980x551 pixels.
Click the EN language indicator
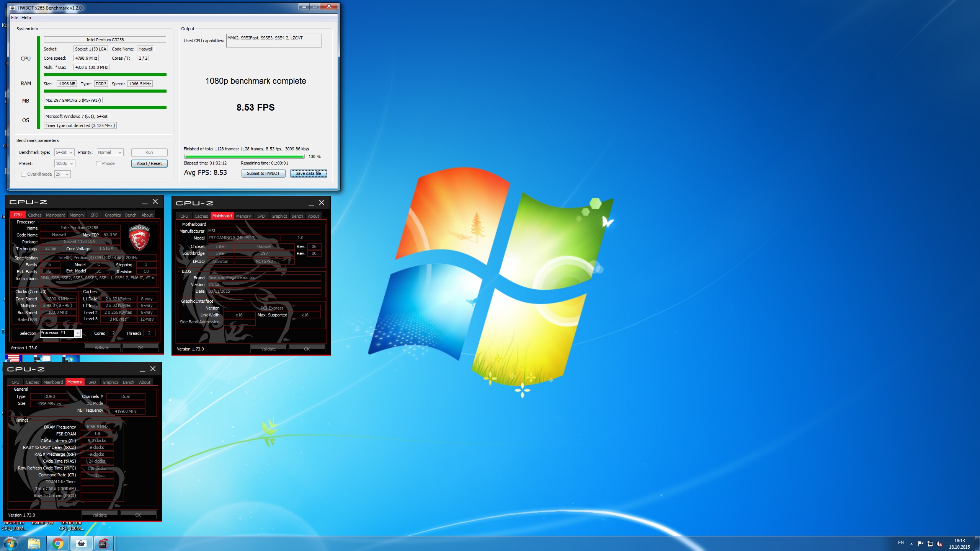[901, 543]
